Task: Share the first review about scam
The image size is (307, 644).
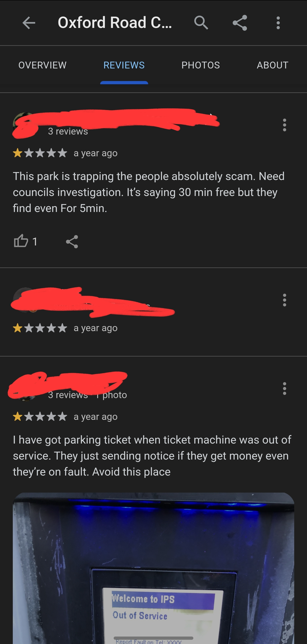Action: click(x=72, y=241)
